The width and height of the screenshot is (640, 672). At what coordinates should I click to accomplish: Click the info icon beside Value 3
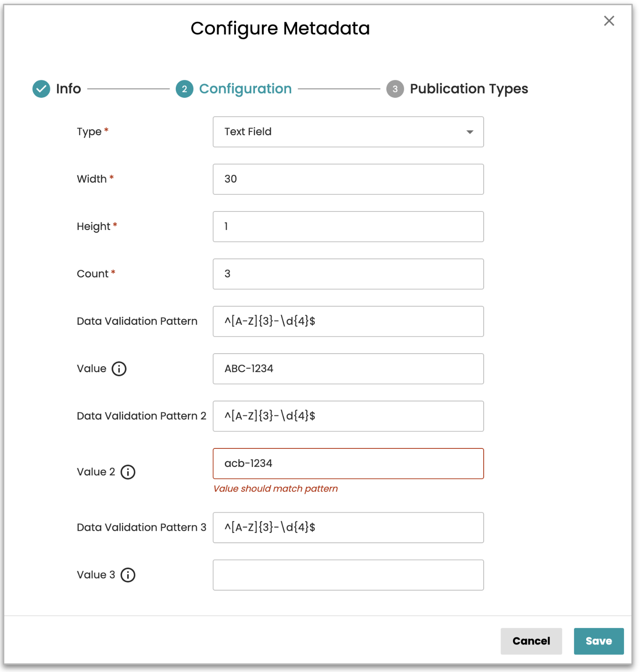(x=127, y=575)
